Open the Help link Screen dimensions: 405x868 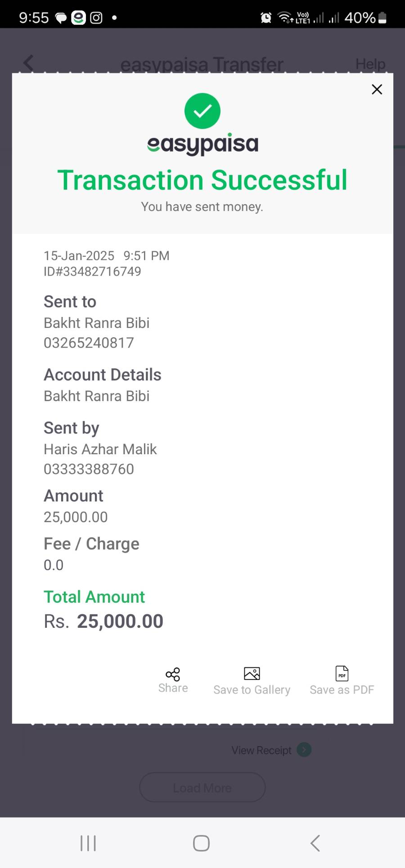(370, 64)
